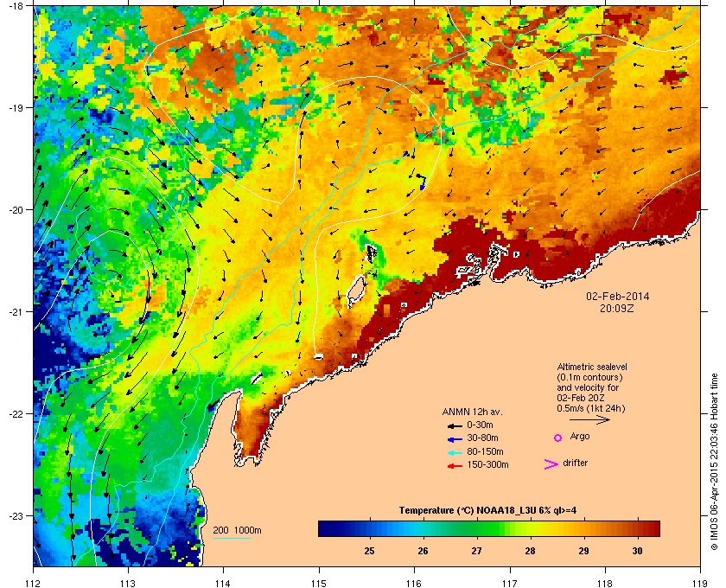This screenshot has height=588, width=726.
Task: Click the '0-30m' depth label
Action: [x=481, y=425]
